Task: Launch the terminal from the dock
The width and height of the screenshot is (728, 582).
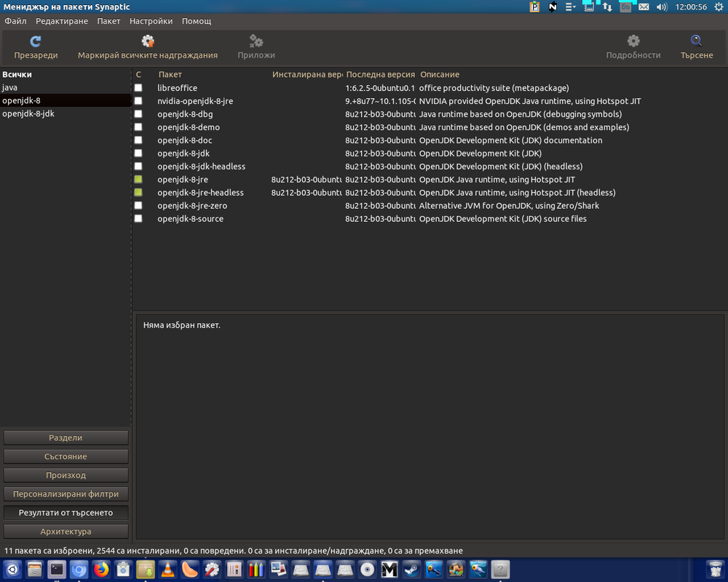Action: (57, 570)
